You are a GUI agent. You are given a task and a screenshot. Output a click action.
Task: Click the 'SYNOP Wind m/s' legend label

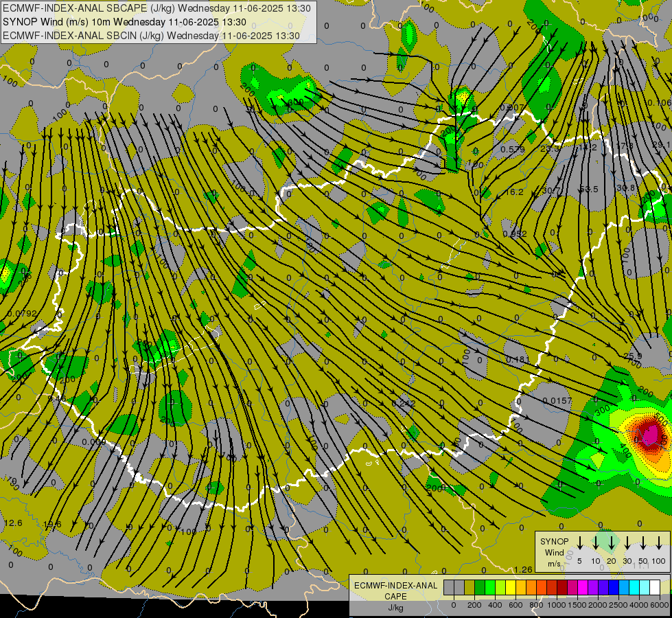click(x=554, y=552)
